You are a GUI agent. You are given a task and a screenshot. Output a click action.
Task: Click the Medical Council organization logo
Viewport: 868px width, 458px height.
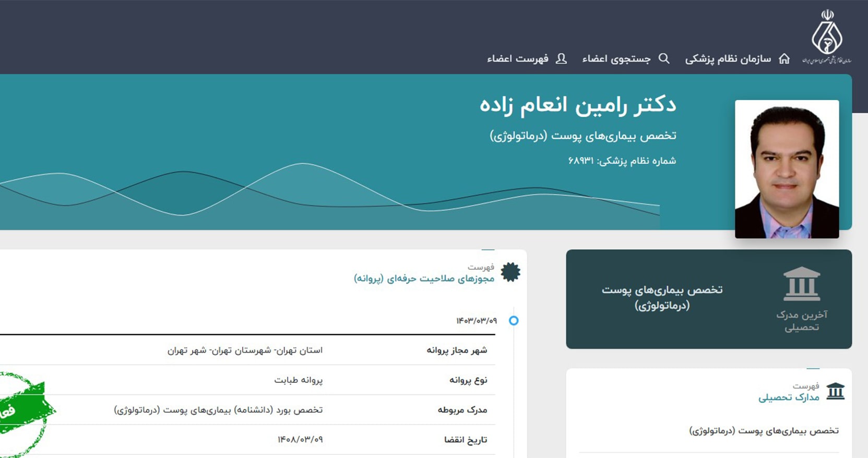(826, 37)
